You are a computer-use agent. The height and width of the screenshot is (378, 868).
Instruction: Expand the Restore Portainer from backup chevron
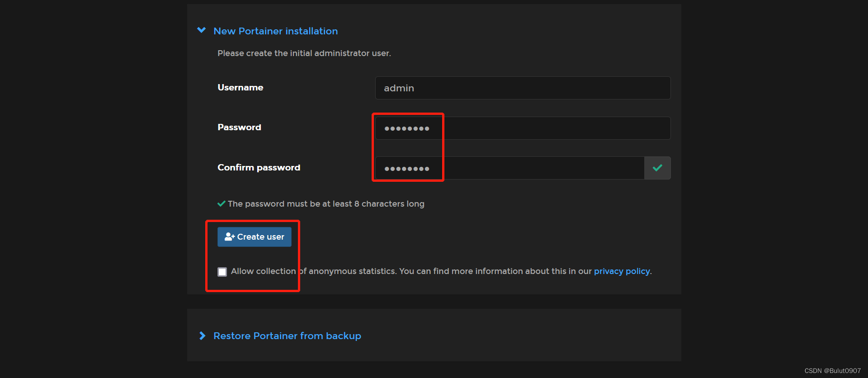[202, 335]
